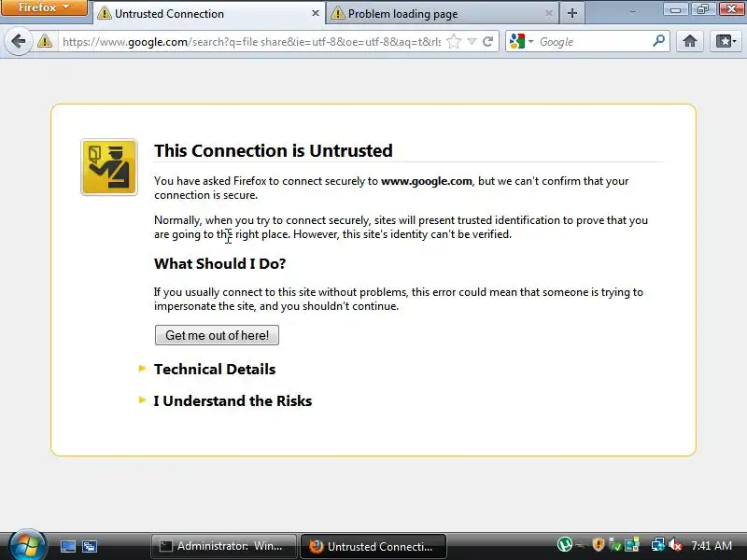Open the URL history dropdown arrow
Viewport: 747px width, 560px height.
point(472,42)
